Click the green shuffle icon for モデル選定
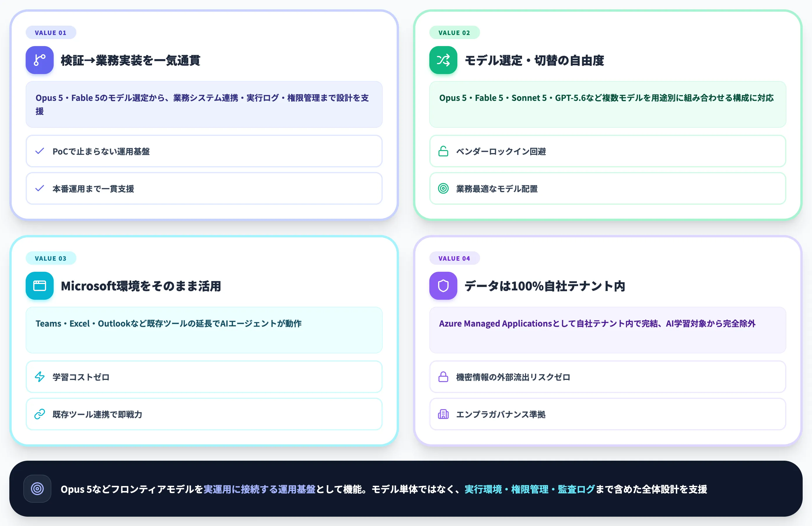Image resolution: width=812 pixels, height=526 pixels. 443,60
